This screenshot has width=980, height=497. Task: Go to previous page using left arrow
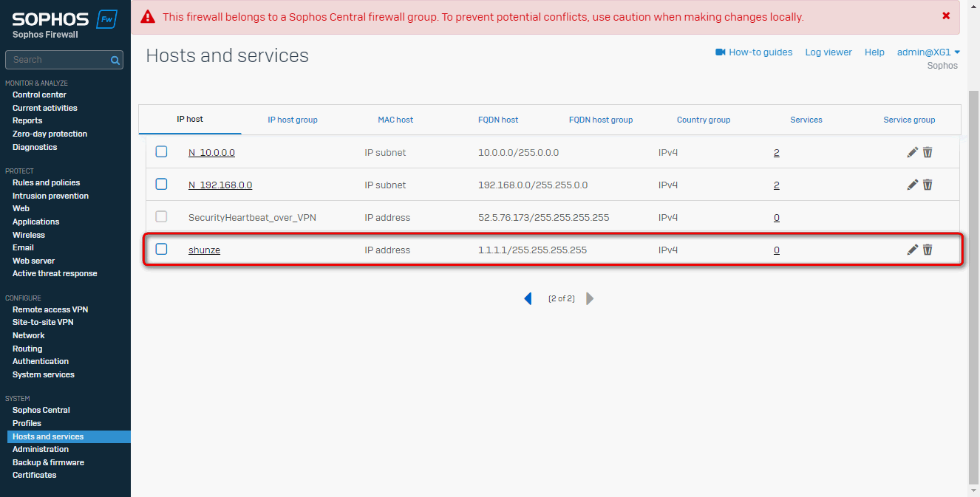tap(528, 298)
